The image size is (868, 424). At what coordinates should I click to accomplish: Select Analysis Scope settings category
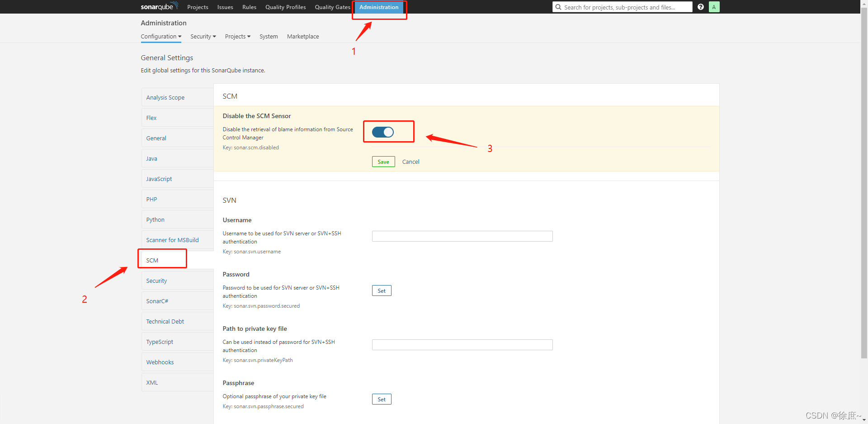[177, 97]
